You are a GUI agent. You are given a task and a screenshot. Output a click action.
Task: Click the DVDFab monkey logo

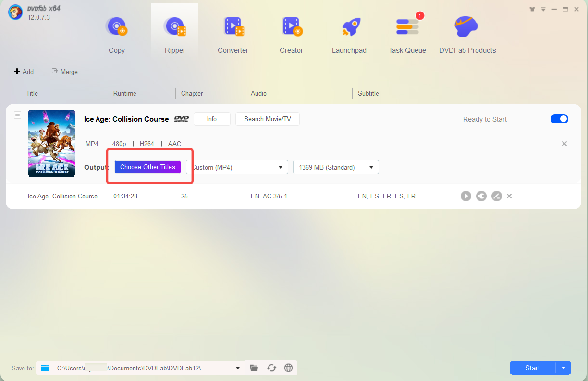15,12
